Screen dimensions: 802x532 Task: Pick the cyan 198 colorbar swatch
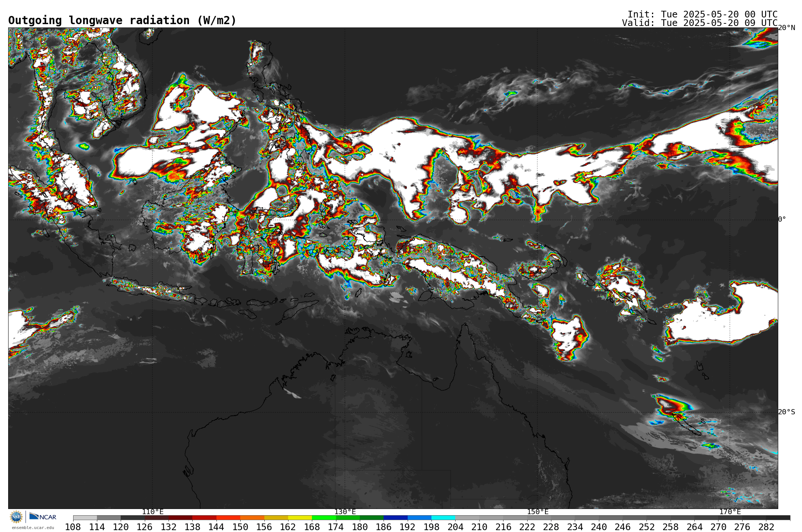click(x=443, y=518)
